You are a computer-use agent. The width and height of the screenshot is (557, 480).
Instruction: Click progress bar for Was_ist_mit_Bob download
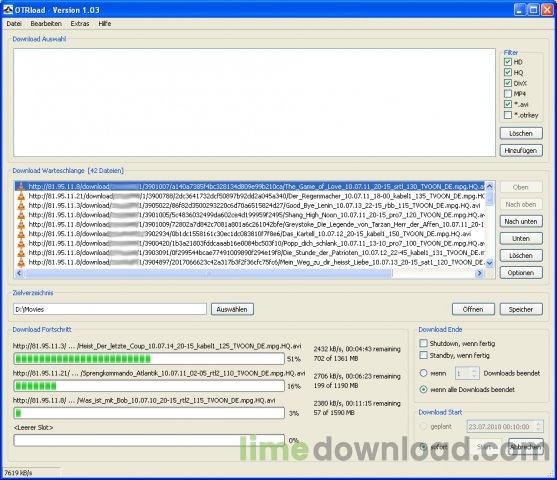[x=149, y=413]
